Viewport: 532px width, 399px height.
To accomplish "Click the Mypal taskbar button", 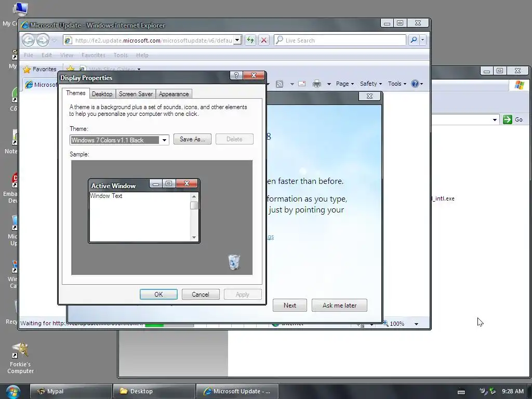I will [71, 391].
